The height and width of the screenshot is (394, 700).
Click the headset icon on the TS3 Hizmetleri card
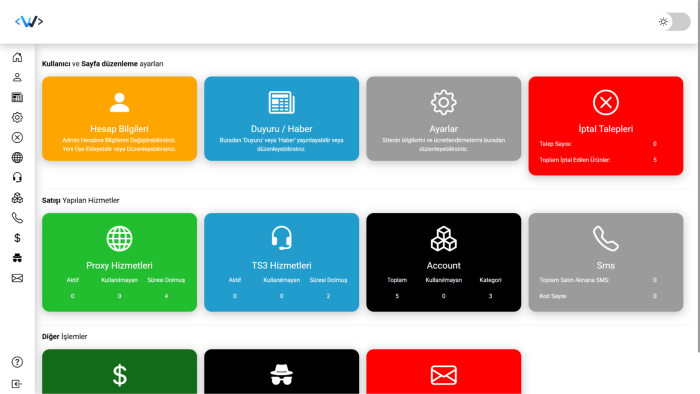(x=281, y=238)
